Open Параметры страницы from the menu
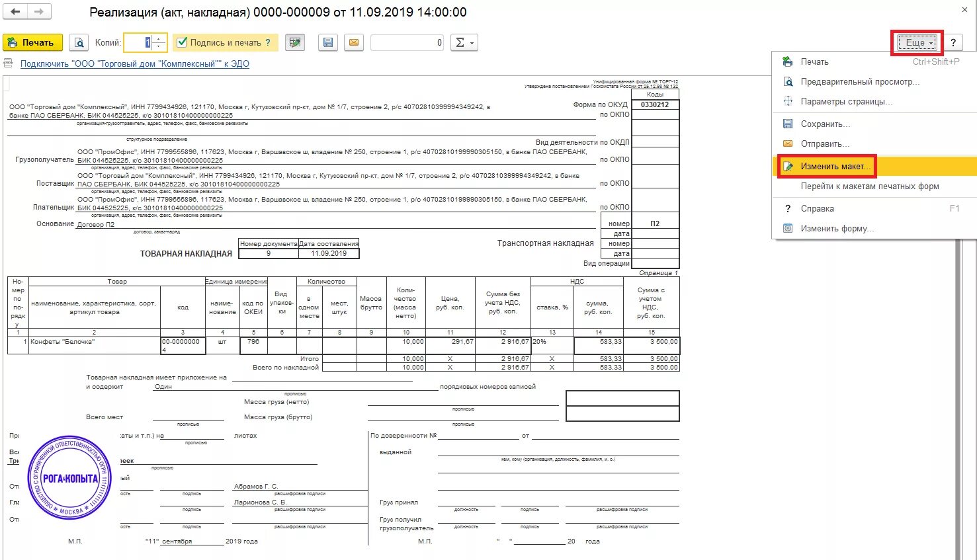Image resolution: width=977 pixels, height=560 pixels. [x=873, y=101]
